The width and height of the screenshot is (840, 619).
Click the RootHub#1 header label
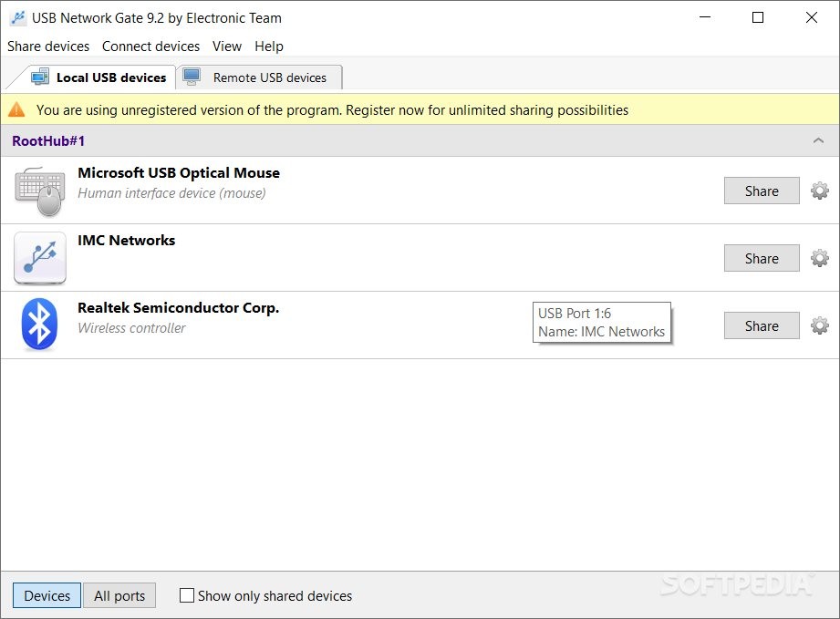click(48, 140)
